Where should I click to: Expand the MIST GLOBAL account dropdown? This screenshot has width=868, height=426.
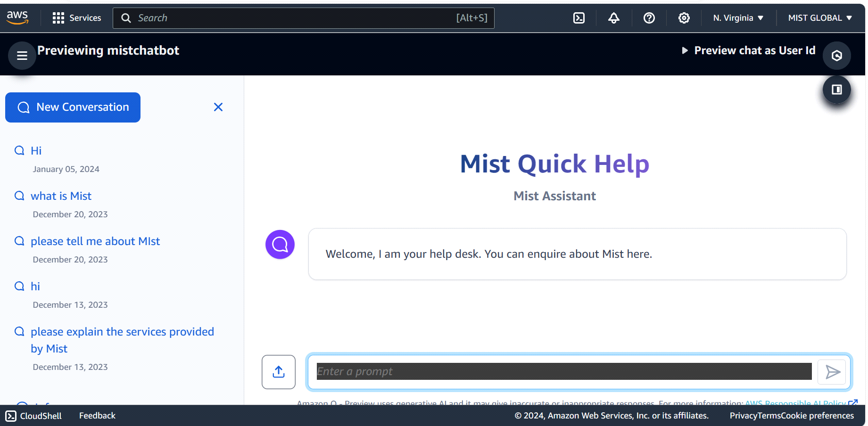(820, 18)
